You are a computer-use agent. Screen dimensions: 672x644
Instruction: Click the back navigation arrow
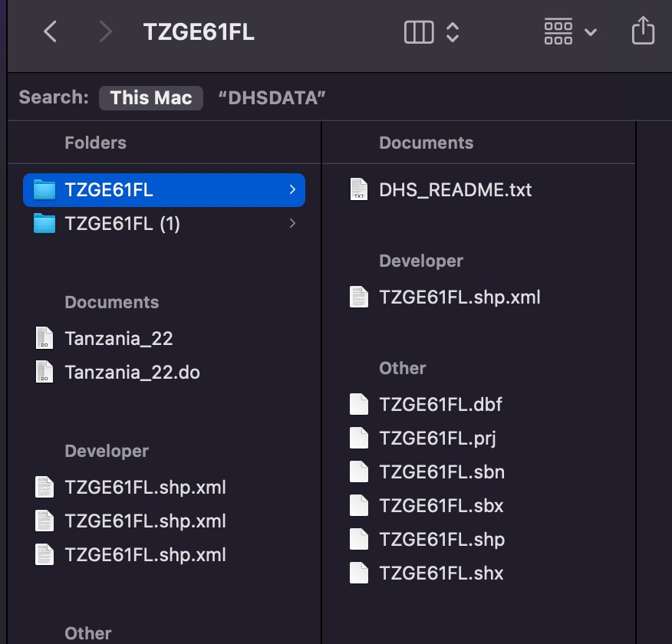click(51, 31)
